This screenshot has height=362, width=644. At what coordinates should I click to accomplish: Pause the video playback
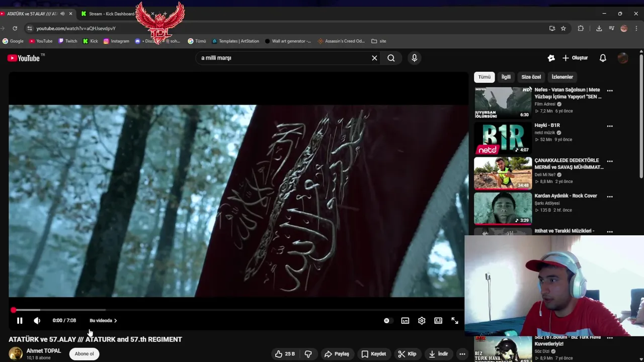click(20, 320)
